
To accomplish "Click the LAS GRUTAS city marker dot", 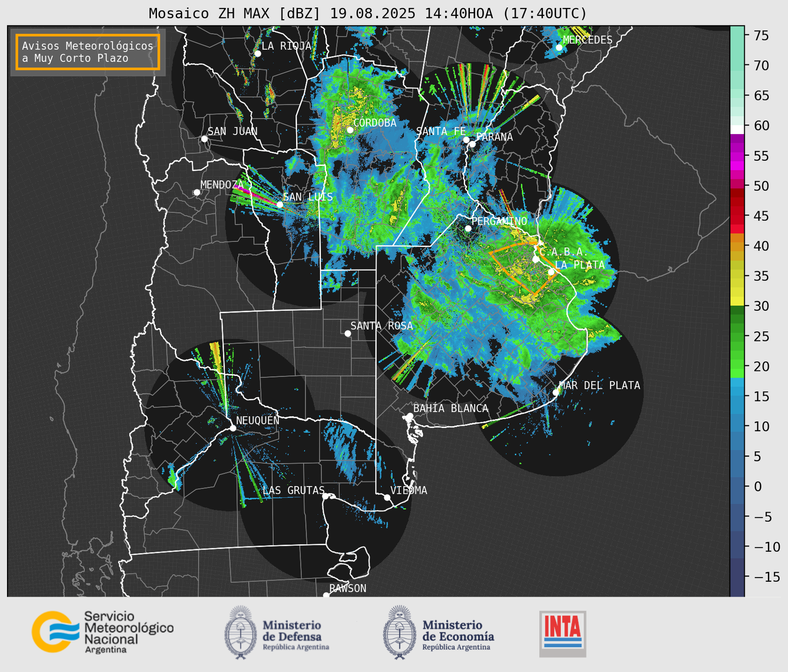I will coord(326,496).
